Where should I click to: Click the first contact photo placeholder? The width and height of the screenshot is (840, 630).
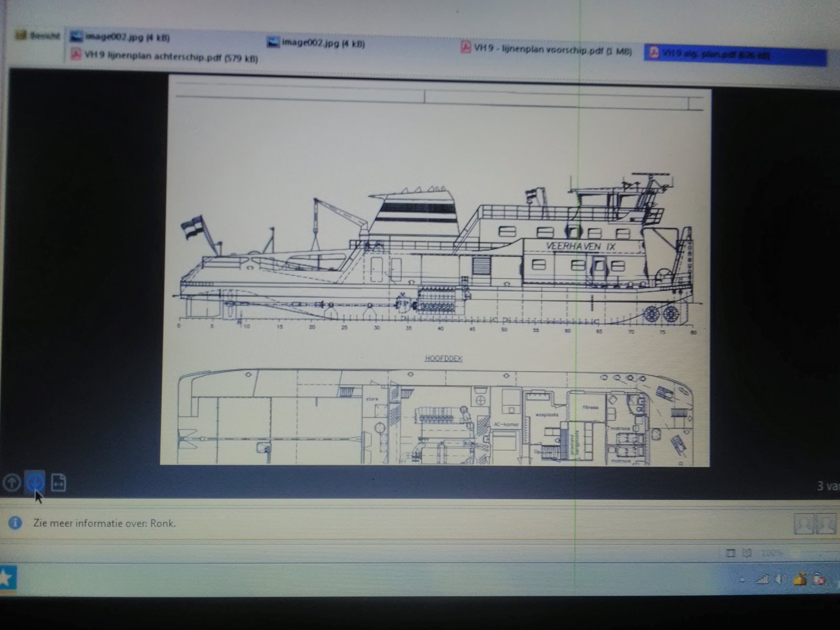[x=803, y=523]
